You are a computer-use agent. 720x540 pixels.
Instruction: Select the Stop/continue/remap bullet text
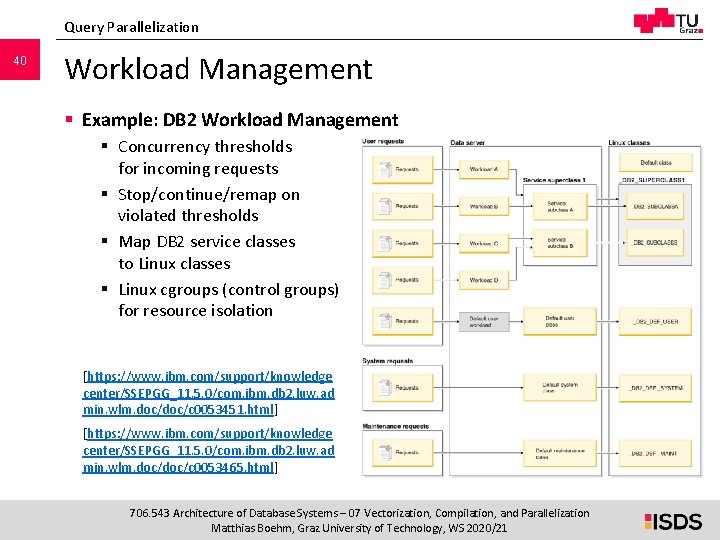[x=209, y=205]
